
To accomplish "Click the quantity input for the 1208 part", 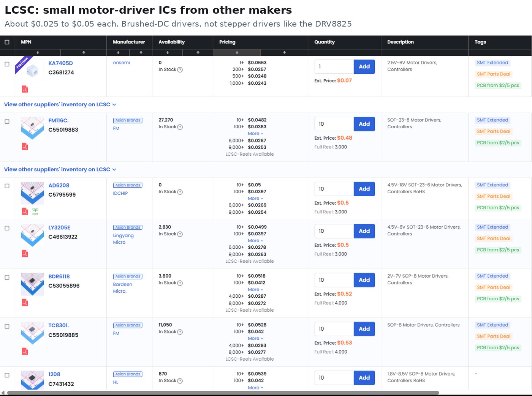I will [x=334, y=378].
